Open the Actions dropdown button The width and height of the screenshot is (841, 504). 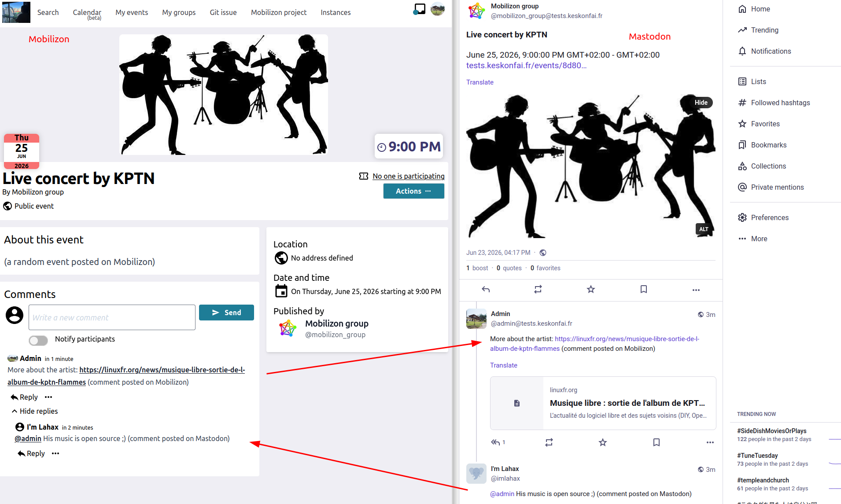[x=413, y=191]
